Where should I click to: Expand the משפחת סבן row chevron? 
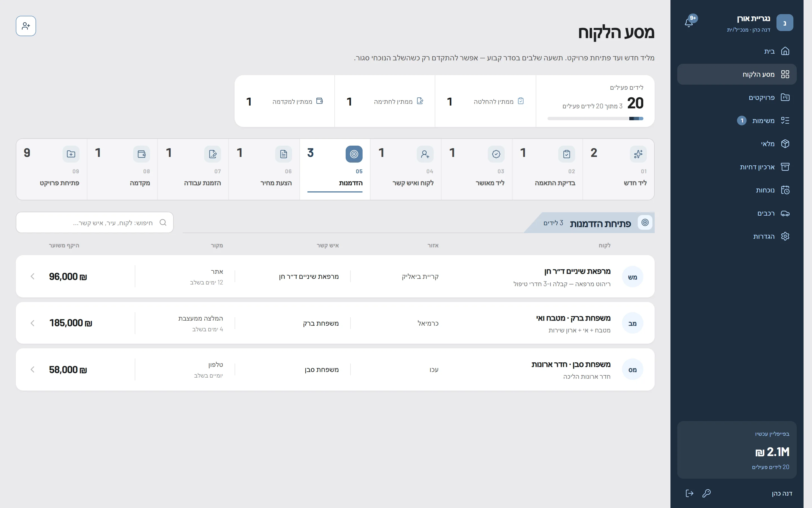(32, 369)
